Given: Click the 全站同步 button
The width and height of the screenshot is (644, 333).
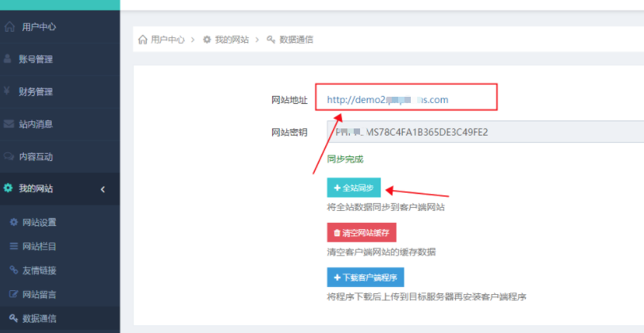Looking at the screenshot, I should [x=354, y=188].
